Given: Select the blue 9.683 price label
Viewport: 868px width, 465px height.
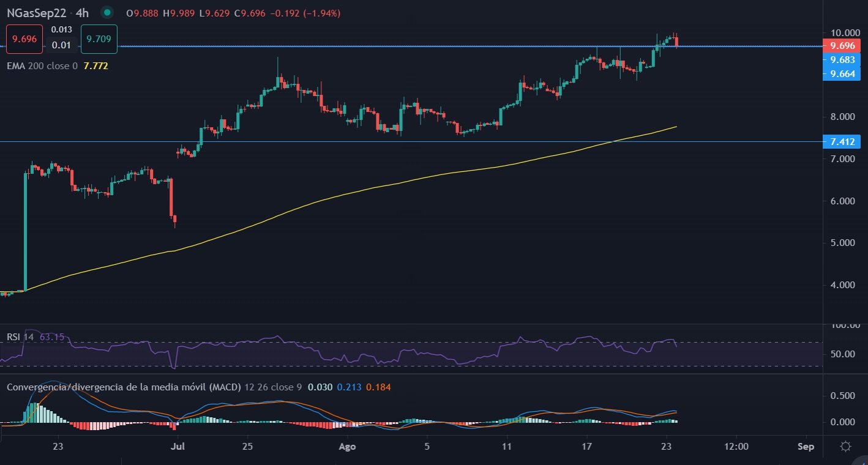Looking at the screenshot, I should pos(842,60).
